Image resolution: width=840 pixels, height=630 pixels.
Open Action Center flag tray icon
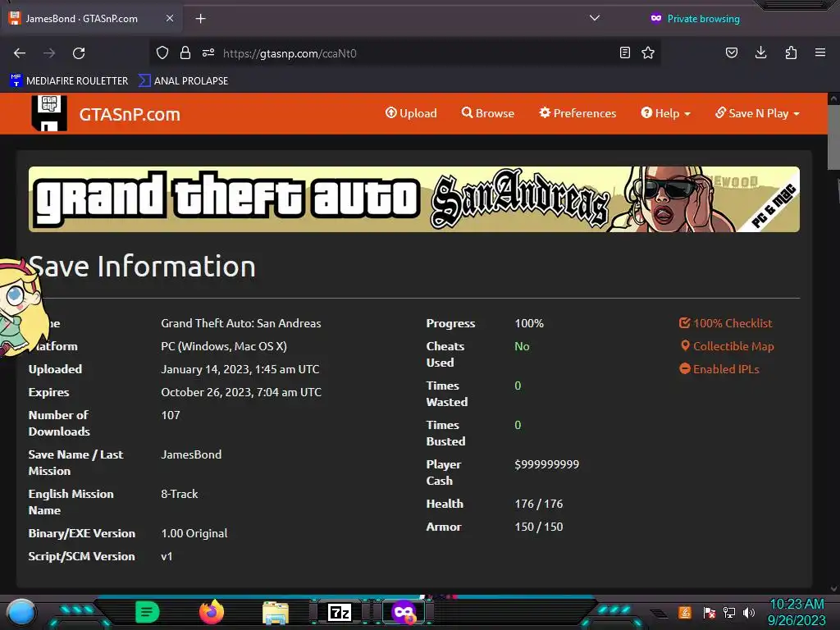[710, 612]
